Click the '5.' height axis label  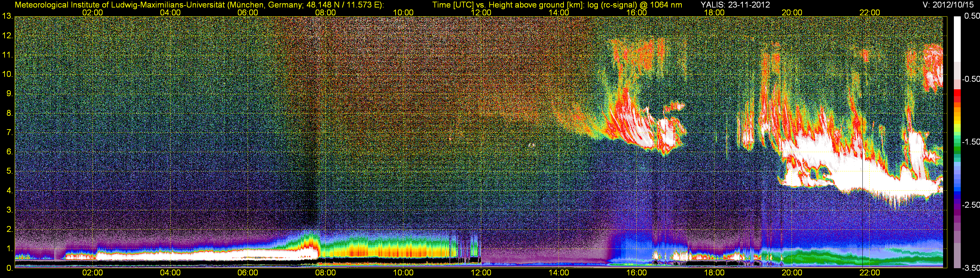[x=9, y=171]
